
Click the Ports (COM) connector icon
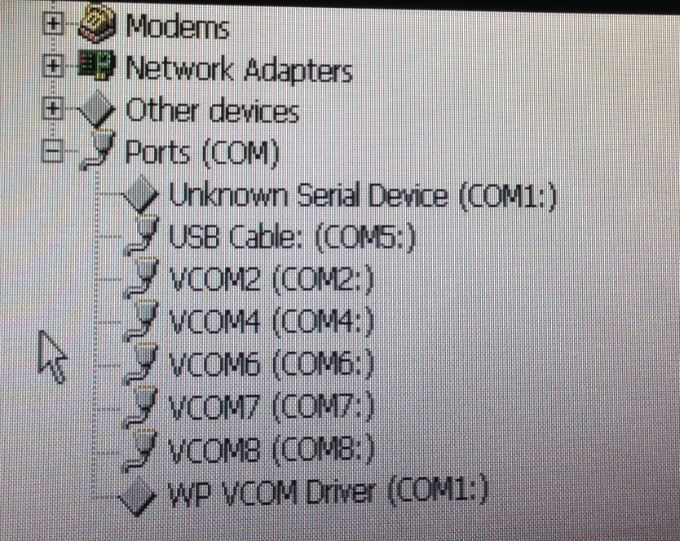pyautogui.click(x=99, y=150)
